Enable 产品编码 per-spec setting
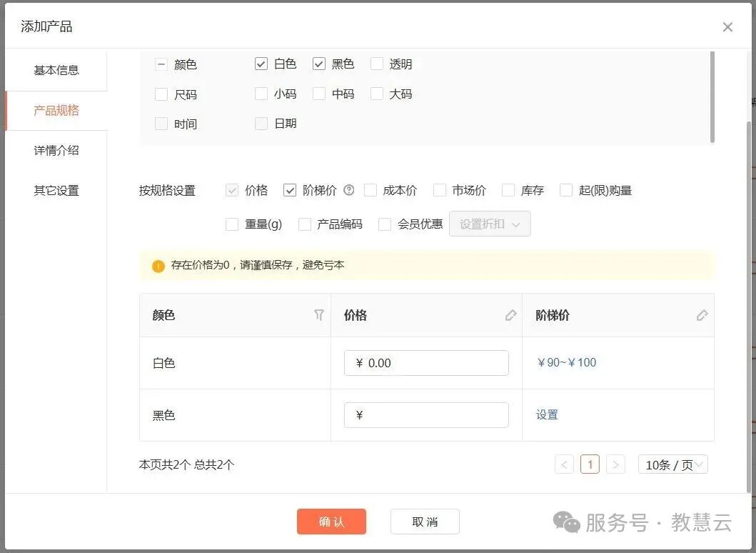756x553 pixels. [305, 224]
